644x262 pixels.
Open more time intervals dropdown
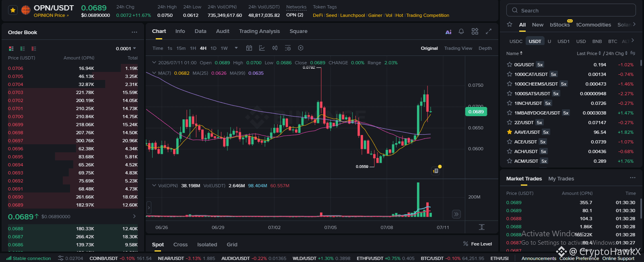pyautogui.click(x=236, y=48)
